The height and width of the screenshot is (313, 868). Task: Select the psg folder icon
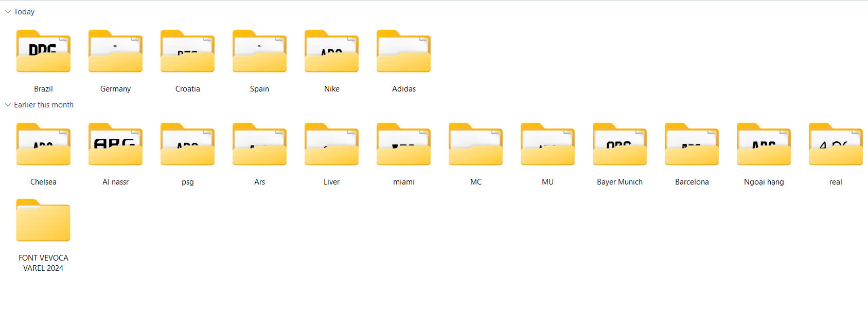(x=187, y=144)
